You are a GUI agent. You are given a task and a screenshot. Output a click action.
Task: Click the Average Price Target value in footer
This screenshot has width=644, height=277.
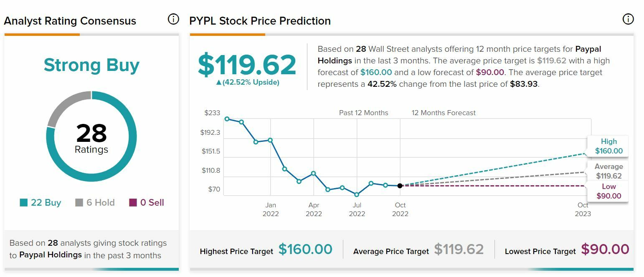pyautogui.click(x=459, y=249)
